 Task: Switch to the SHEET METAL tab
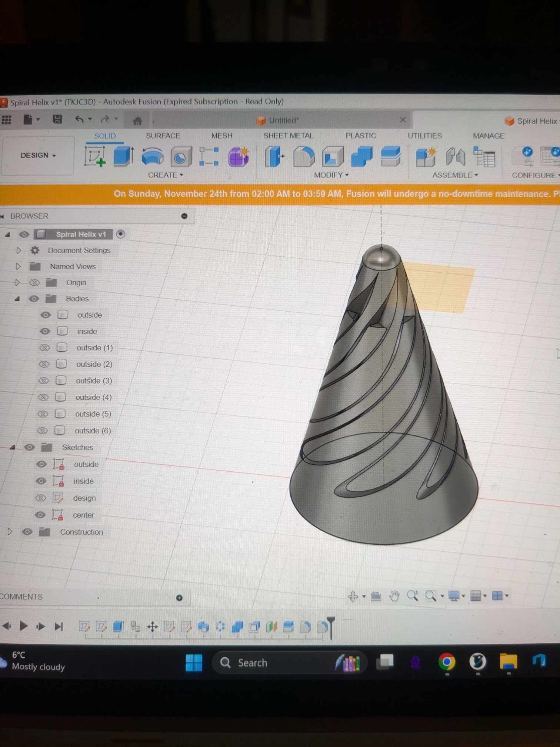[288, 136]
